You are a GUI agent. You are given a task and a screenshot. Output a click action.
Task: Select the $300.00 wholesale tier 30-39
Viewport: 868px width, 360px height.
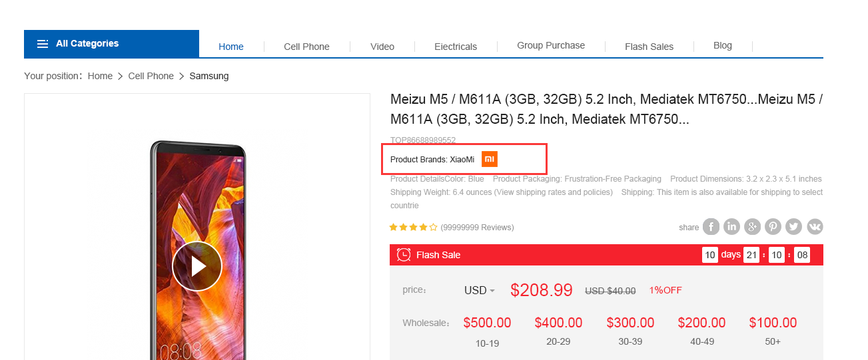click(x=630, y=331)
